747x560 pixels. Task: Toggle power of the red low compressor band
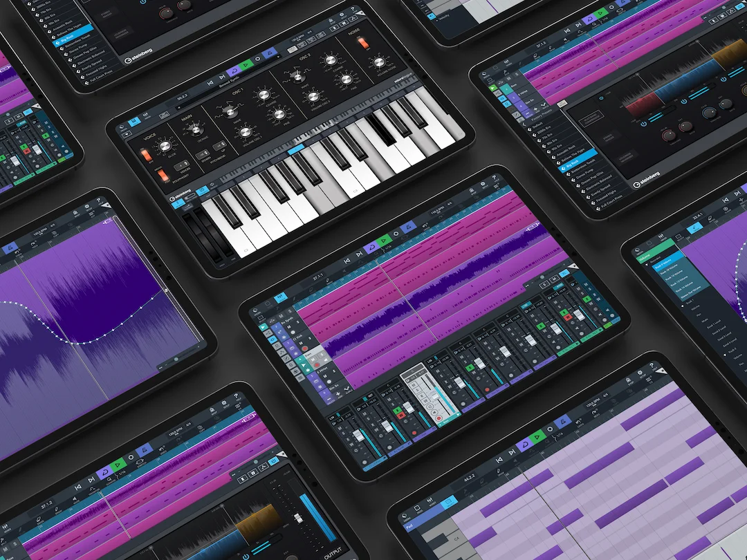click(x=644, y=124)
